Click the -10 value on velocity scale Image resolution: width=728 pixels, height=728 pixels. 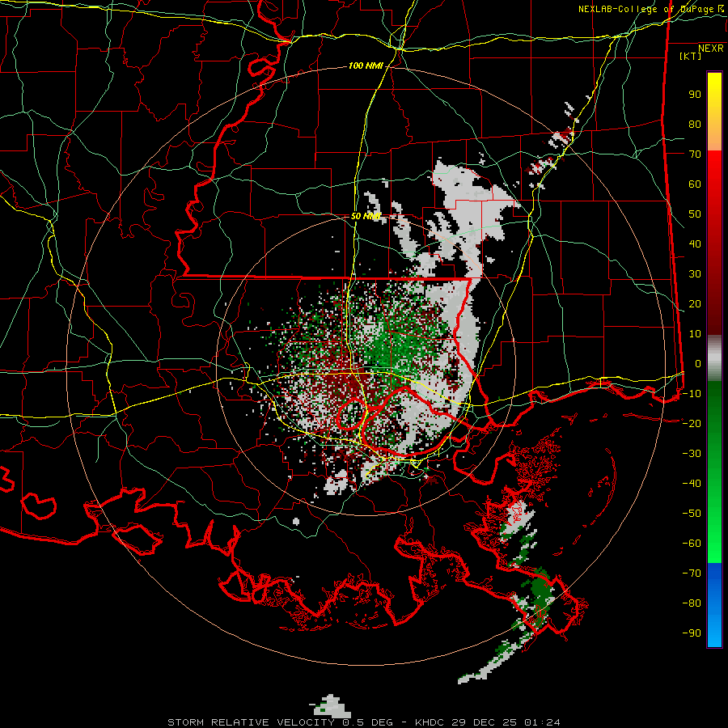pyautogui.click(x=692, y=394)
